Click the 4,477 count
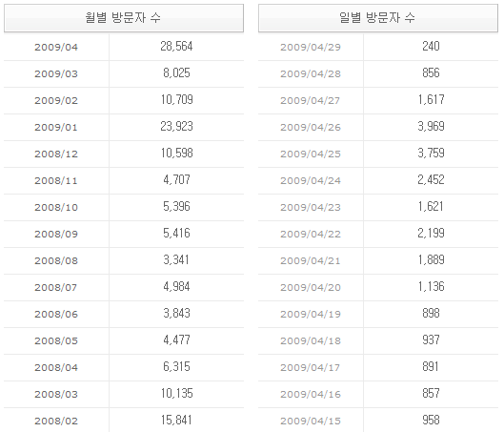The height and width of the screenshot is (432, 504). click(x=176, y=340)
